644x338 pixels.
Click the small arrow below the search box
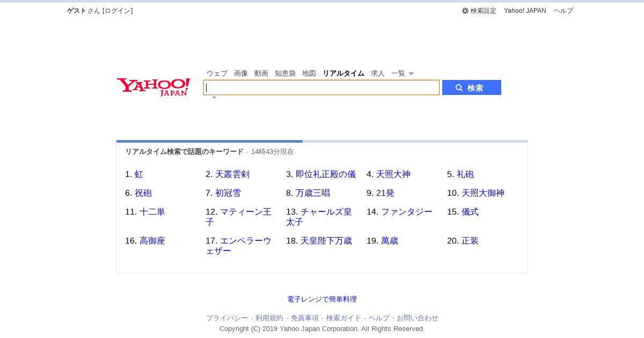click(214, 98)
